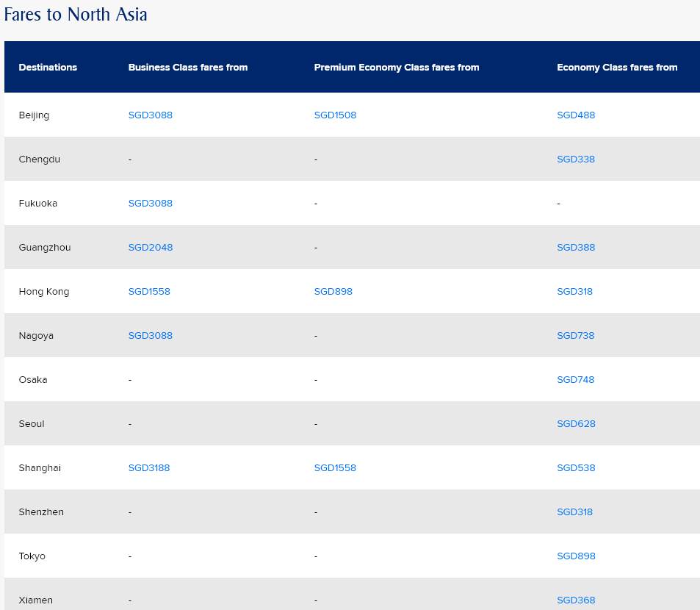
Task: Select Hong Kong Business fare SGD1558
Action: (149, 292)
